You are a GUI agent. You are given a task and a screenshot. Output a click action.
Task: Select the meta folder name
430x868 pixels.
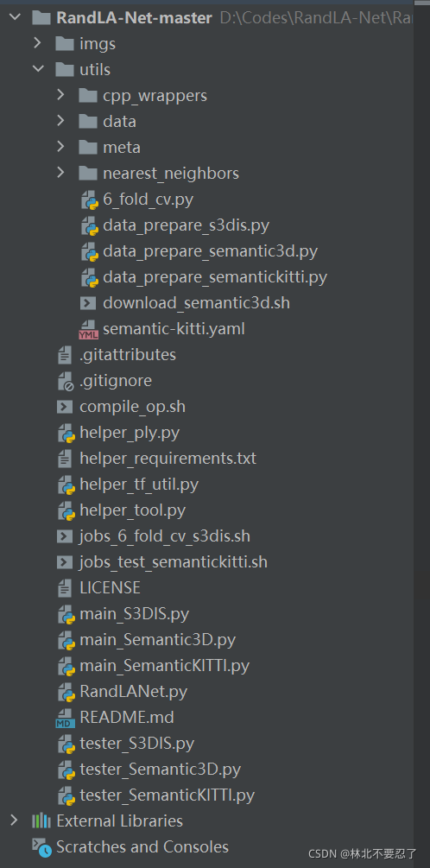tap(122, 147)
